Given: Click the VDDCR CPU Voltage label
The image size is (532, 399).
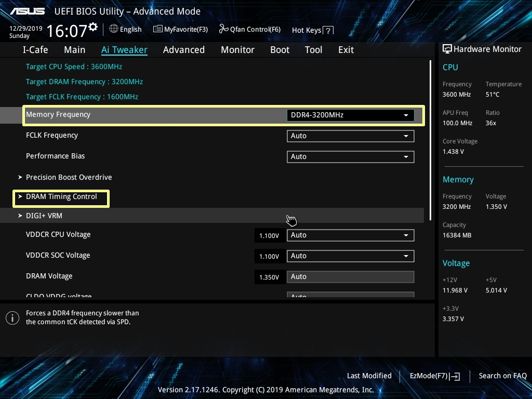Looking at the screenshot, I should [x=58, y=234].
